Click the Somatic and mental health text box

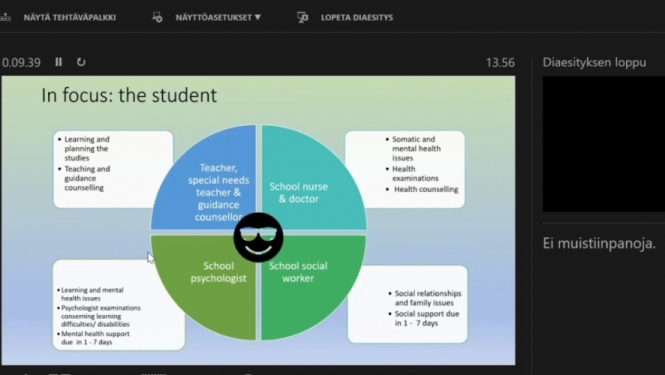point(405,169)
